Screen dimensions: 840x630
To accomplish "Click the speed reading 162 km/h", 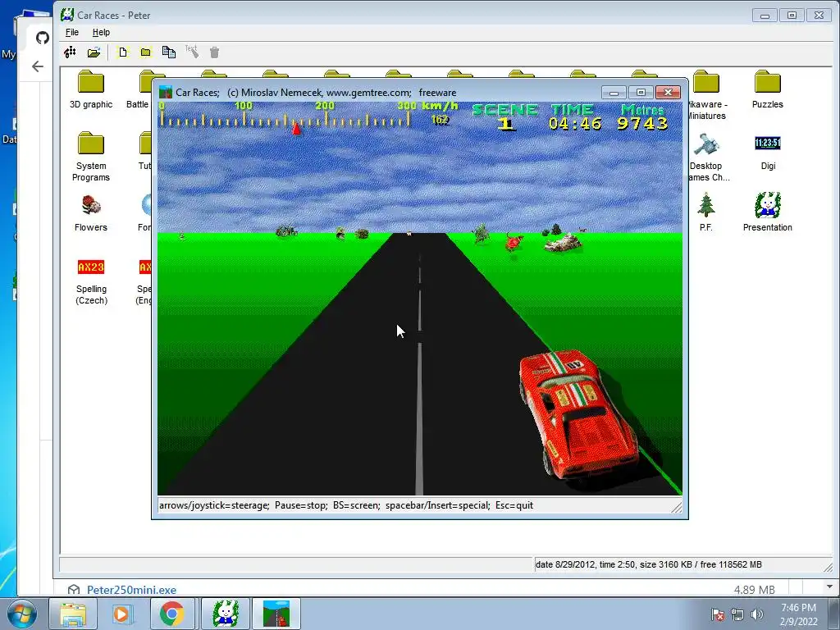I will click(440, 120).
